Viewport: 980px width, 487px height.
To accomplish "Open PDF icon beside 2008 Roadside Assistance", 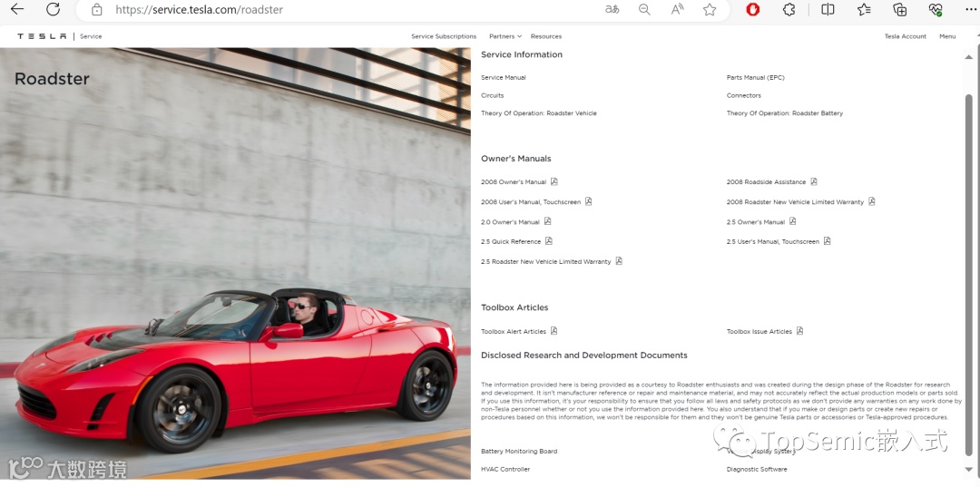I will click(814, 181).
